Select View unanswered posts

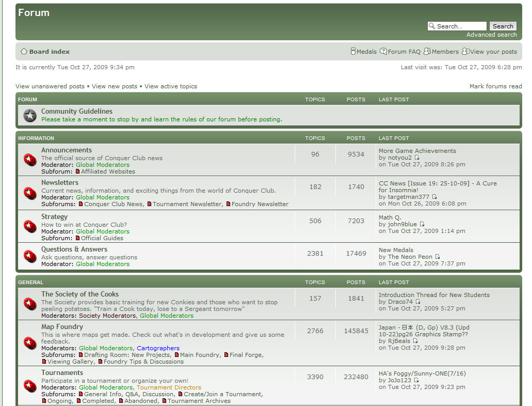tap(50, 86)
